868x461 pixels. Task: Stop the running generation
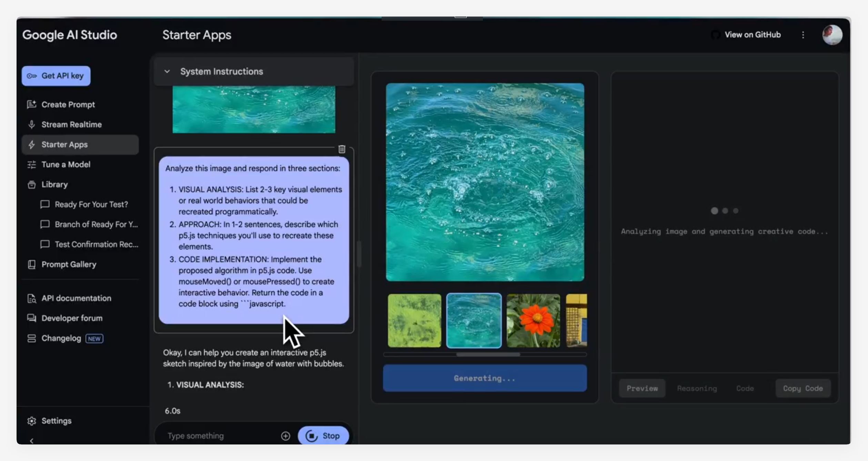coord(323,436)
